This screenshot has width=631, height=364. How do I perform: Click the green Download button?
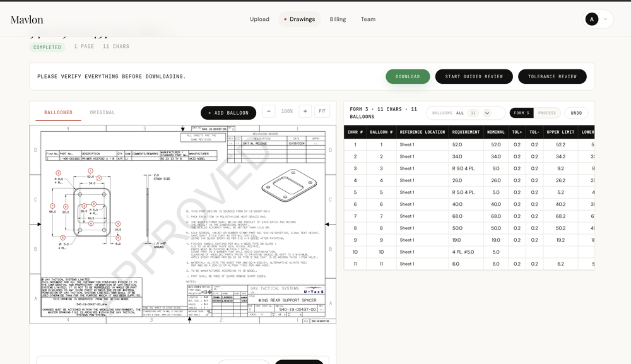tap(407, 76)
